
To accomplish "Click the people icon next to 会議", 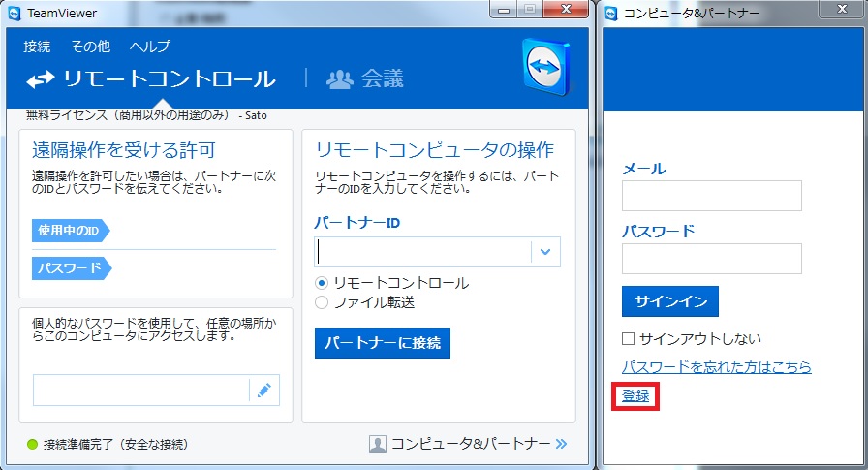I will point(339,79).
